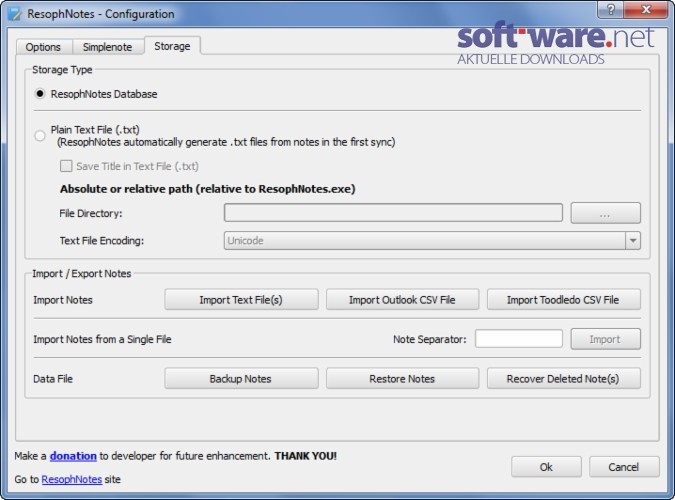
Task: Open the Simplenote tab
Action: point(108,47)
